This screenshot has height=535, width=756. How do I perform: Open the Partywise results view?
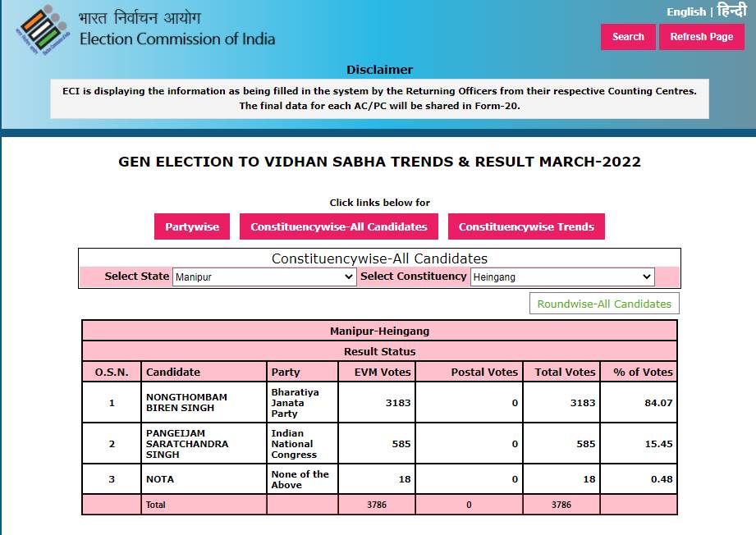pyautogui.click(x=192, y=226)
